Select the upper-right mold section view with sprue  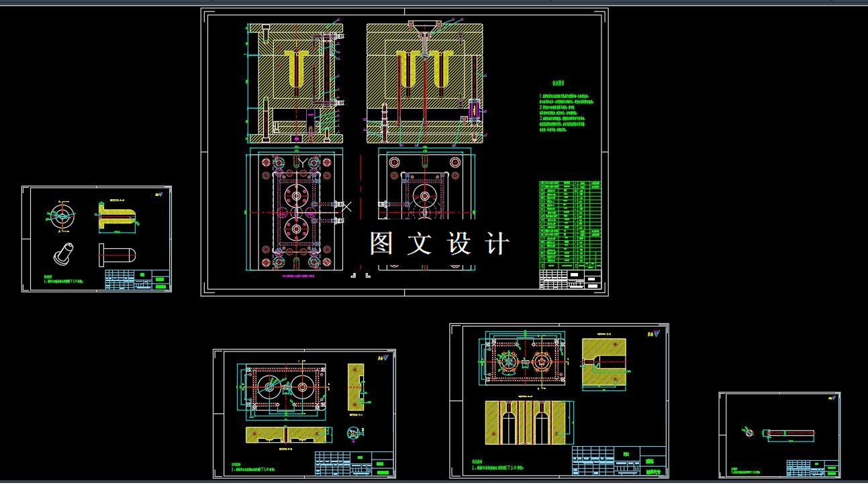(x=425, y=83)
